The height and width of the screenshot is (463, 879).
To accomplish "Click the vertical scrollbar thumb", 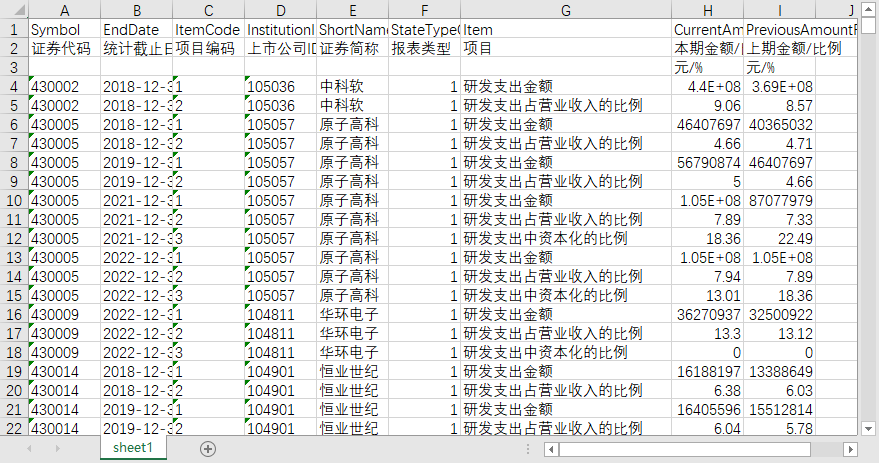I will [868, 26].
